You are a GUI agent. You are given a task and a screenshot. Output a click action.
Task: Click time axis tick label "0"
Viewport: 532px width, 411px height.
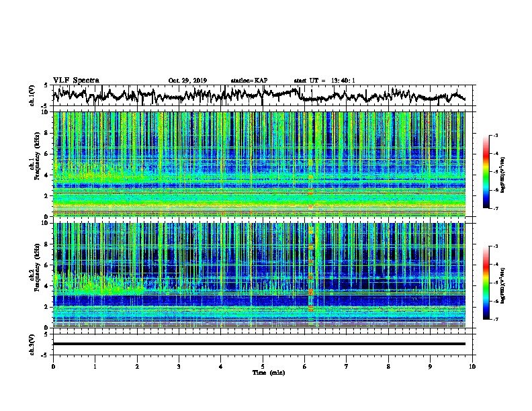point(53,367)
